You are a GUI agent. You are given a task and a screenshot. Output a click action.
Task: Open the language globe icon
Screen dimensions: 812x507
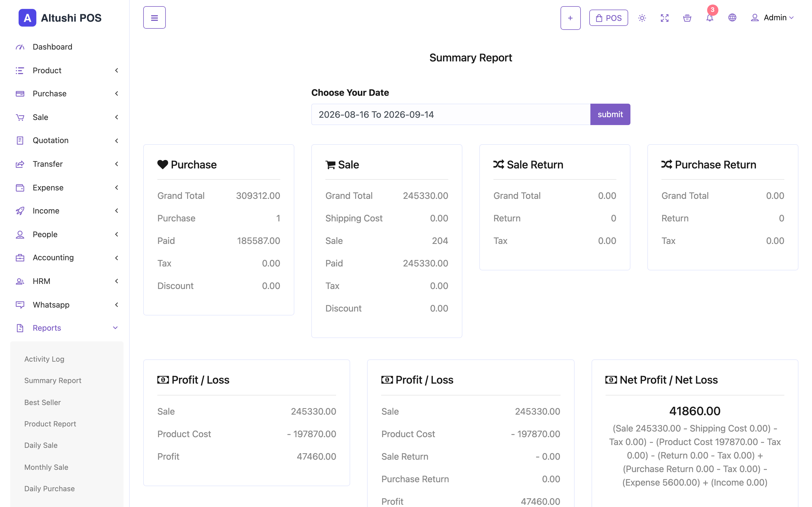732,18
